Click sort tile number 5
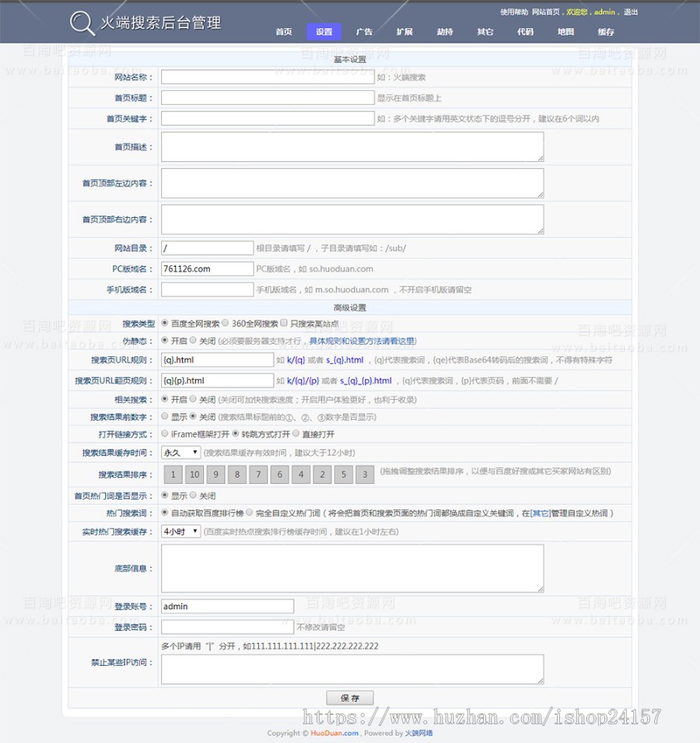The image size is (700, 743). 344,475
